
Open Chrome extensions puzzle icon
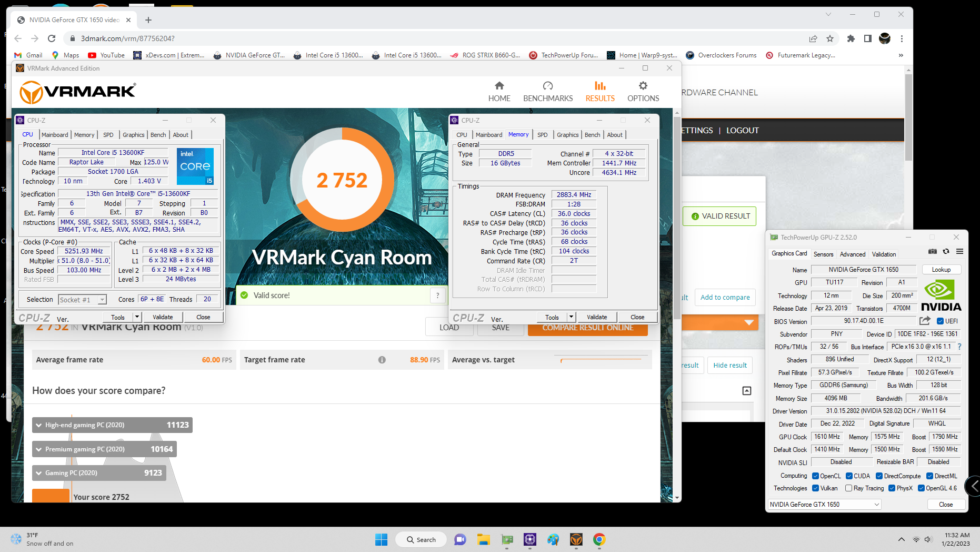coord(851,38)
